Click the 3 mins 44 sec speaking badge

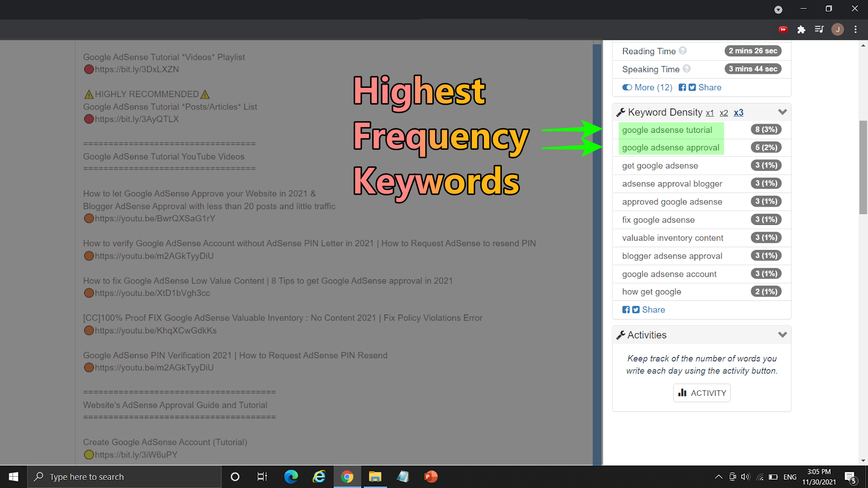tap(753, 69)
